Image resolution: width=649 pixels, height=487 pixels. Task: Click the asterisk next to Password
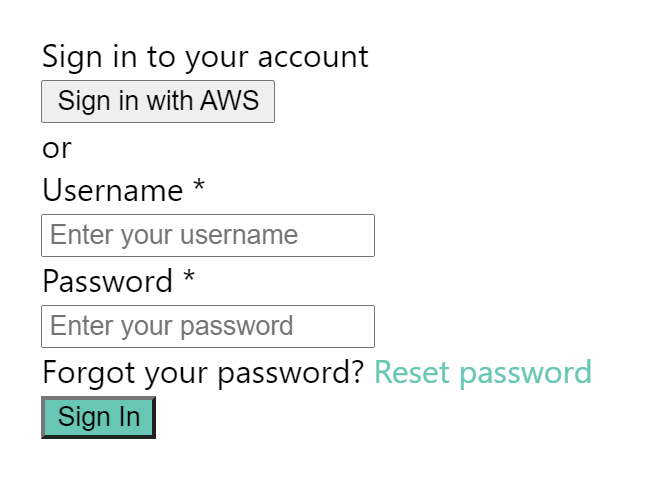tap(189, 276)
